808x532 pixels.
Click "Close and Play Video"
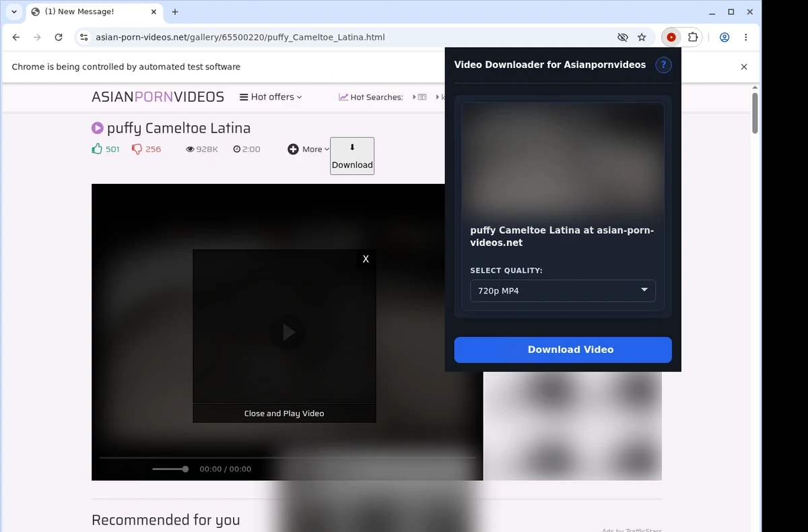[284, 413]
